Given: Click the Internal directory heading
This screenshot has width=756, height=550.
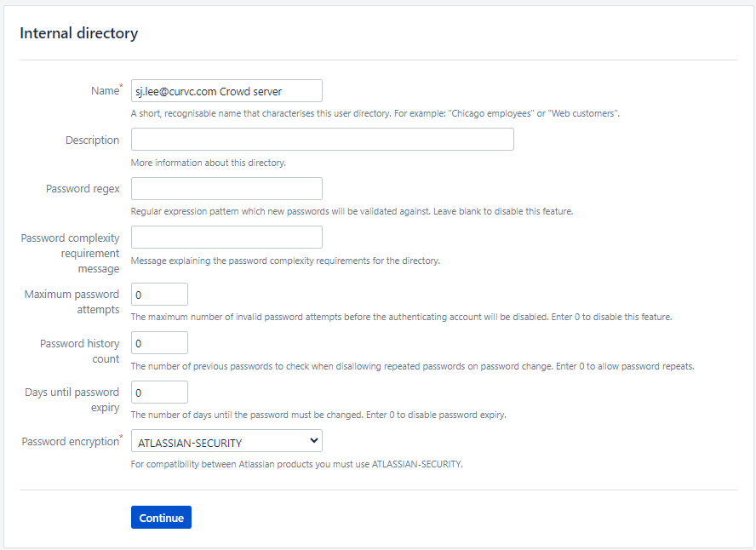Looking at the screenshot, I should click(x=79, y=33).
